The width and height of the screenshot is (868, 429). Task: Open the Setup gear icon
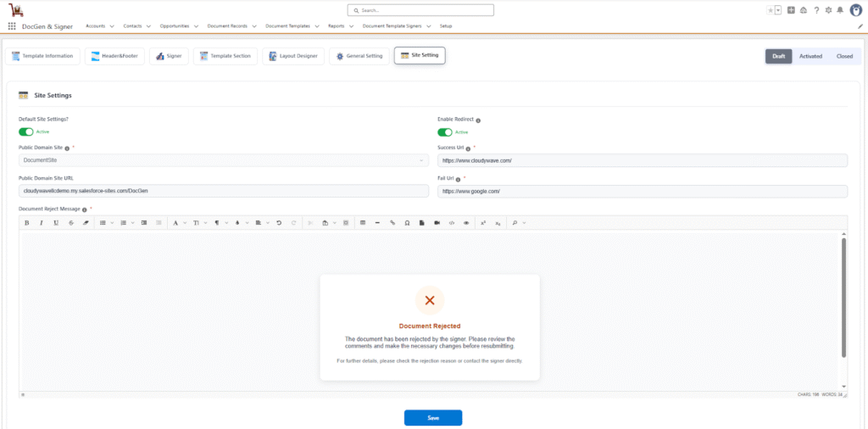[x=827, y=10]
